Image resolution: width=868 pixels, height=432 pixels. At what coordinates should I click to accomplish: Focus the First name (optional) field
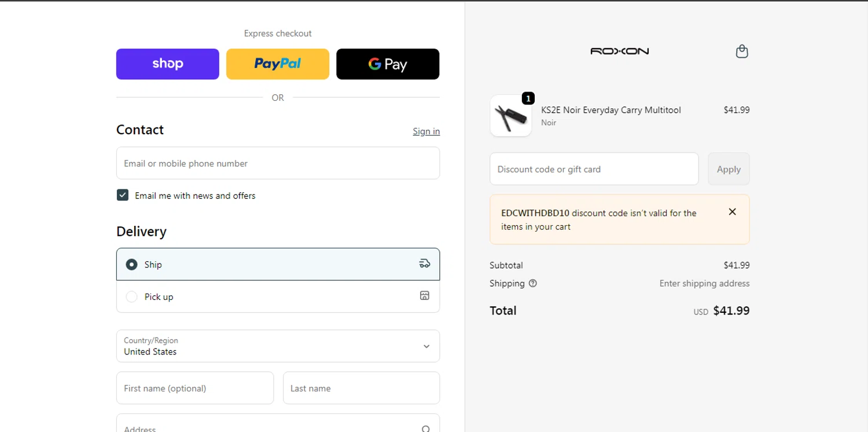coord(195,388)
